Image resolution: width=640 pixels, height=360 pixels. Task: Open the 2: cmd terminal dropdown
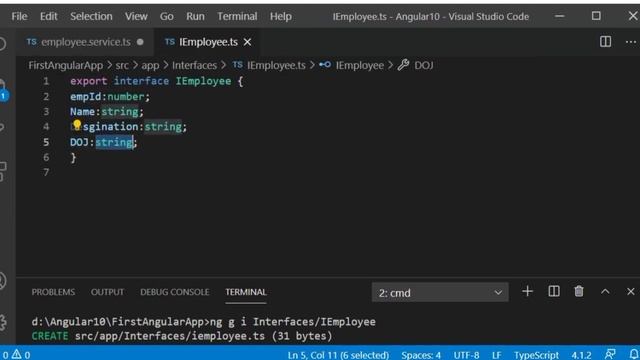(440, 293)
